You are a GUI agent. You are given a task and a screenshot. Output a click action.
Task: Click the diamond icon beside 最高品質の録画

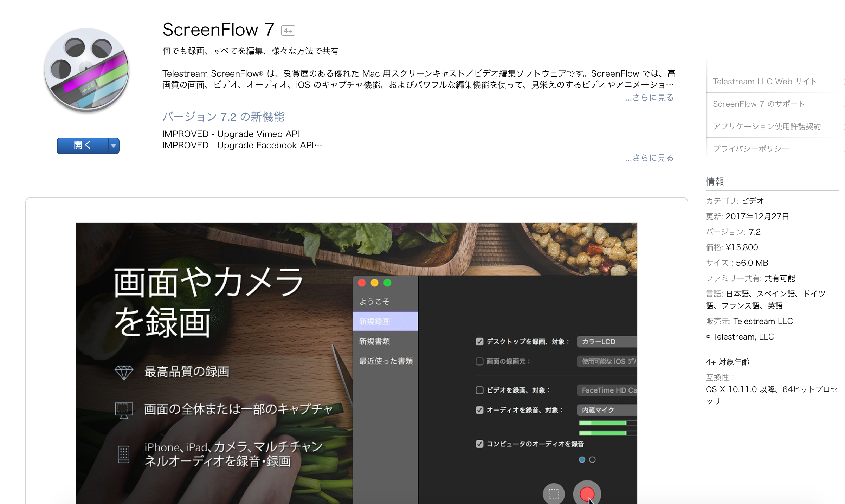coord(124,373)
